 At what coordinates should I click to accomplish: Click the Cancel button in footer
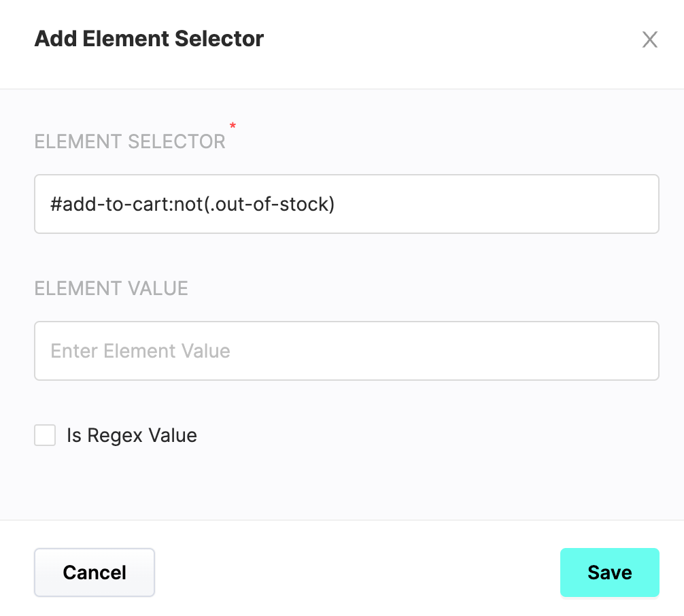(95, 572)
